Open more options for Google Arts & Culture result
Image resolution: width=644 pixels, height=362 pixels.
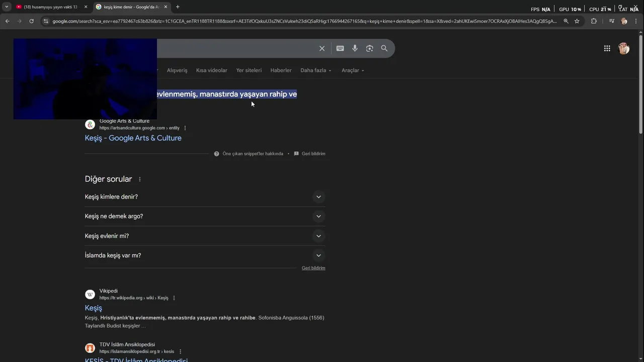click(185, 128)
